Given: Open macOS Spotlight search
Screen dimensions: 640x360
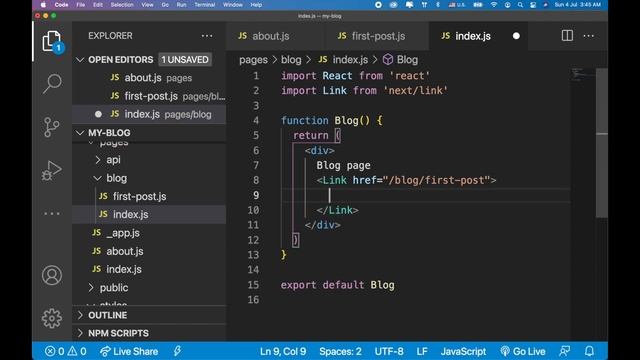Looking at the screenshot, I should click(x=520, y=5).
